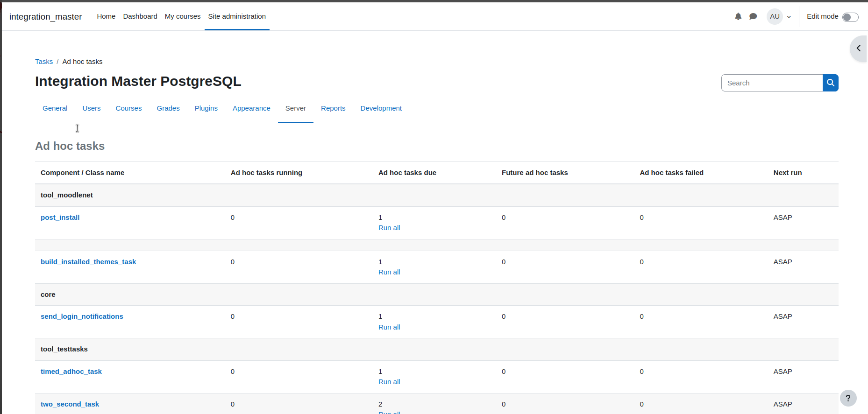Switch to the Development tab
The height and width of the screenshot is (414, 868).
[x=381, y=108]
